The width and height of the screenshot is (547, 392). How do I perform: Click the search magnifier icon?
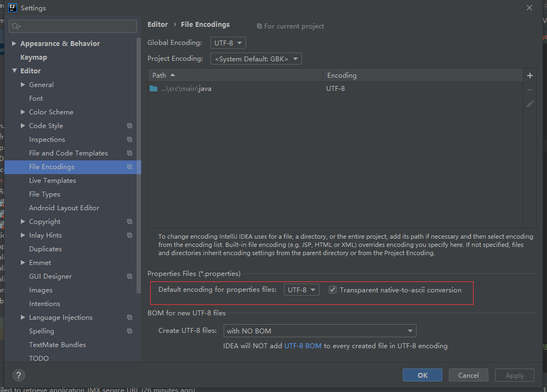click(16, 26)
